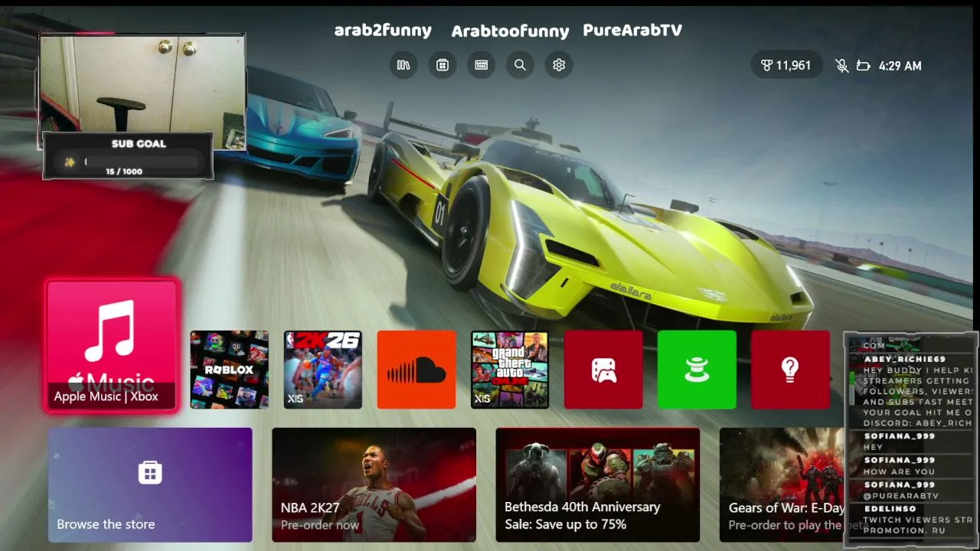The height and width of the screenshot is (551, 980).
Task: Launch the Grand Theft Auto V tile
Action: [510, 370]
